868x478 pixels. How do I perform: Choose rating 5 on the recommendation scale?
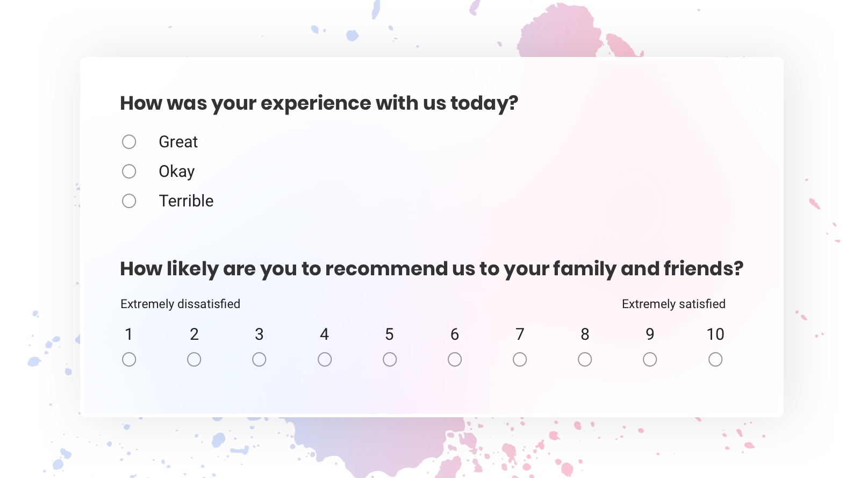[x=390, y=359]
